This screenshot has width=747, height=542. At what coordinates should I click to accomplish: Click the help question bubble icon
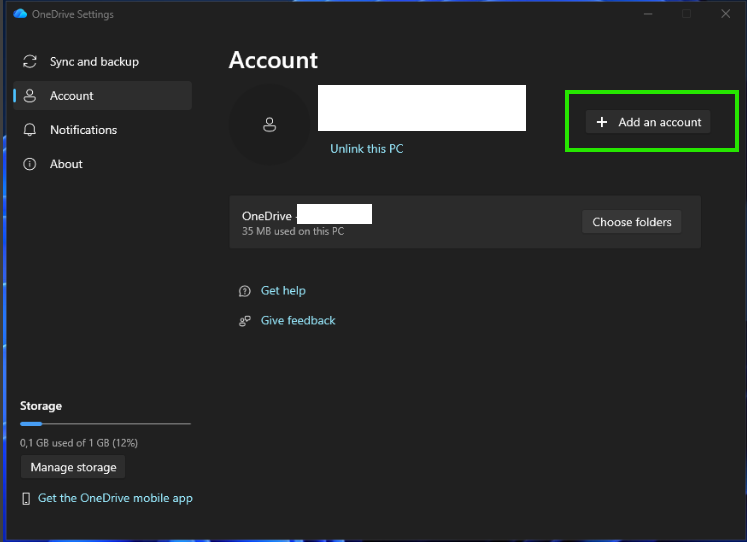point(244,291)
